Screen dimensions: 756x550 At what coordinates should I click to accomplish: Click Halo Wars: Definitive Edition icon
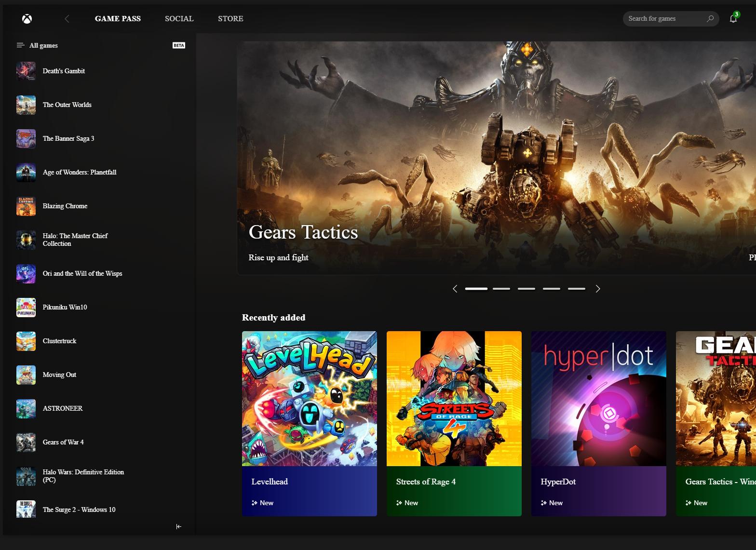pyautogui.click(x=26, y=476)
